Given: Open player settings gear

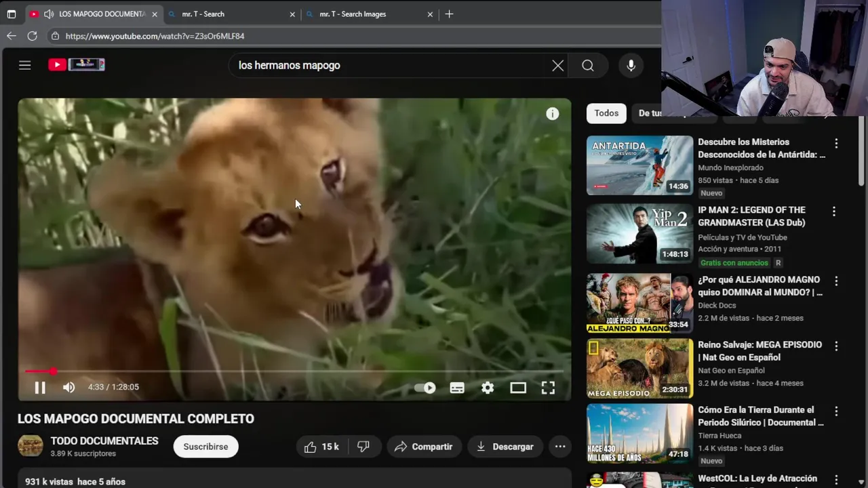Looking at the screenshot, I should coord(488,388).
